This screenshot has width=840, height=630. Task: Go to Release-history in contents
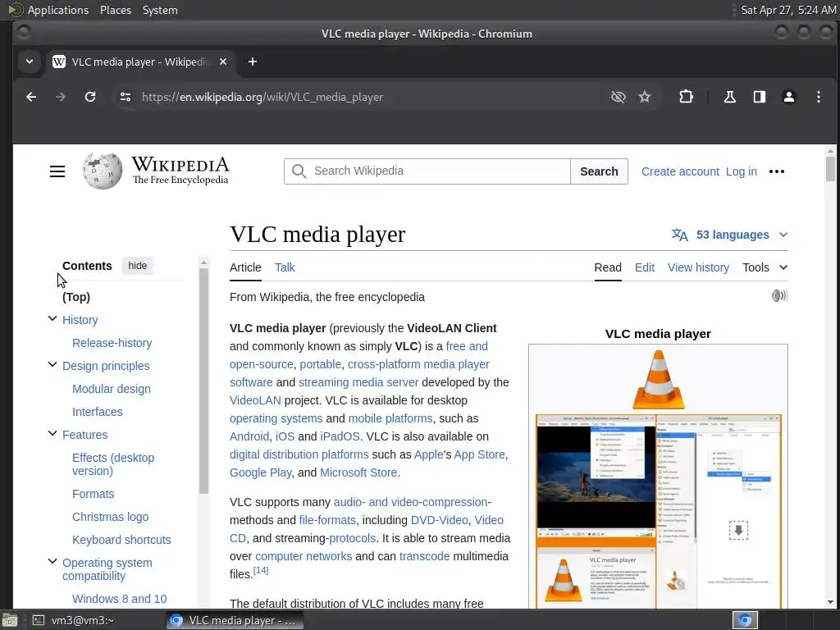coord(112,343)
